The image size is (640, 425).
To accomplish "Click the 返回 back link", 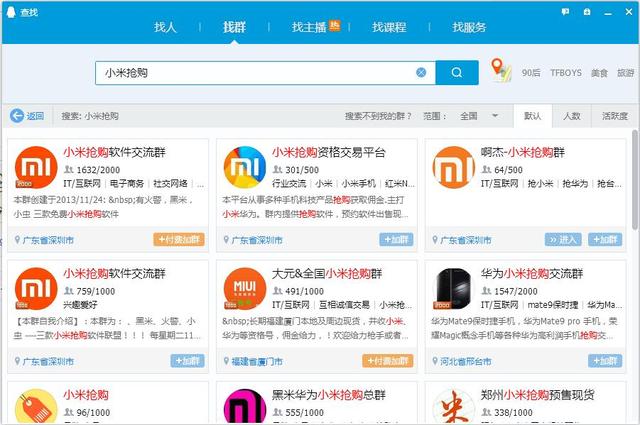I will click(x=35, y=116).
